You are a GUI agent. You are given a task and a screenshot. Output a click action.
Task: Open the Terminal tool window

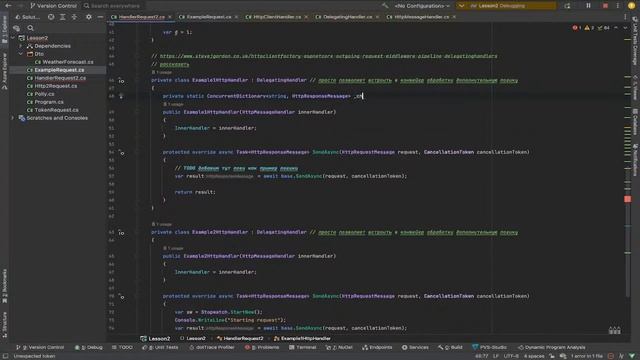click(x=302, y=347)
